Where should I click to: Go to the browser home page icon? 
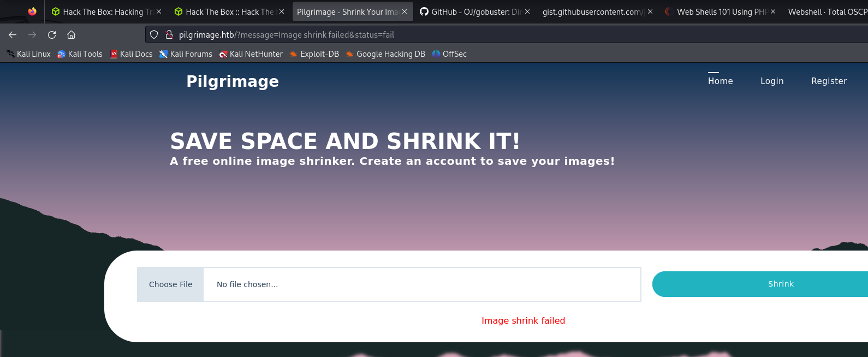pyautogui.click(x=71, y=35)
